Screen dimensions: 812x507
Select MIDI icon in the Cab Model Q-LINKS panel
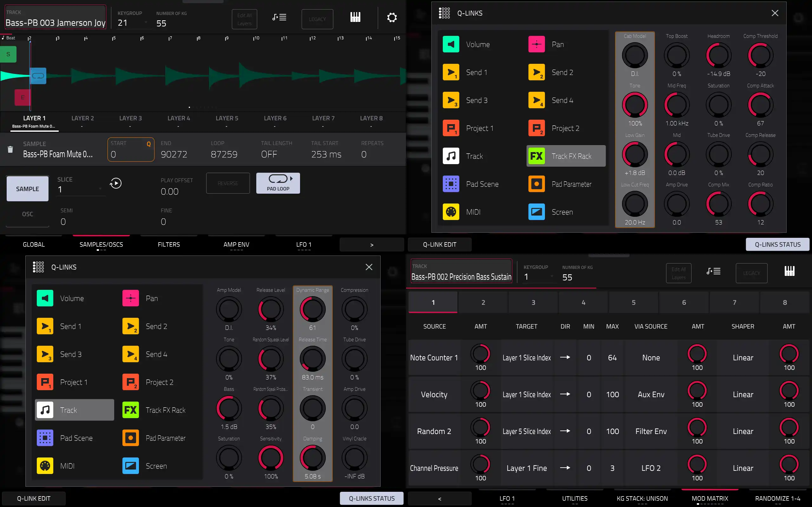[x=451, y=212]
